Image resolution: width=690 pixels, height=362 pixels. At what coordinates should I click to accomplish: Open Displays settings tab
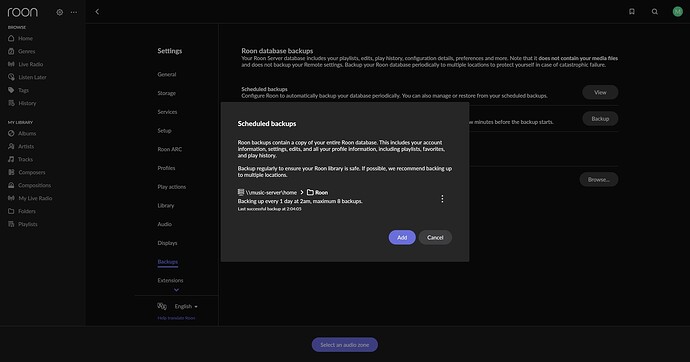point(167,243)
